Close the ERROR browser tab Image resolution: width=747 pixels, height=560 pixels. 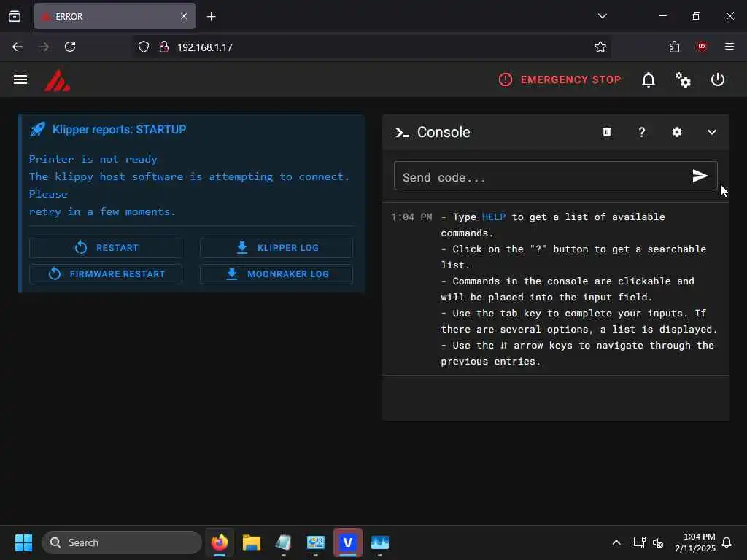(183, 17)
